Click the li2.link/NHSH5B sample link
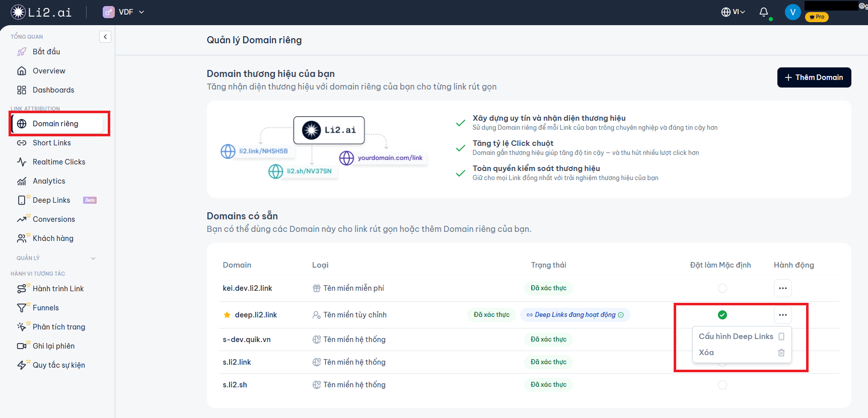The width and height of the screenshot is (868, 418). [258, 151]
